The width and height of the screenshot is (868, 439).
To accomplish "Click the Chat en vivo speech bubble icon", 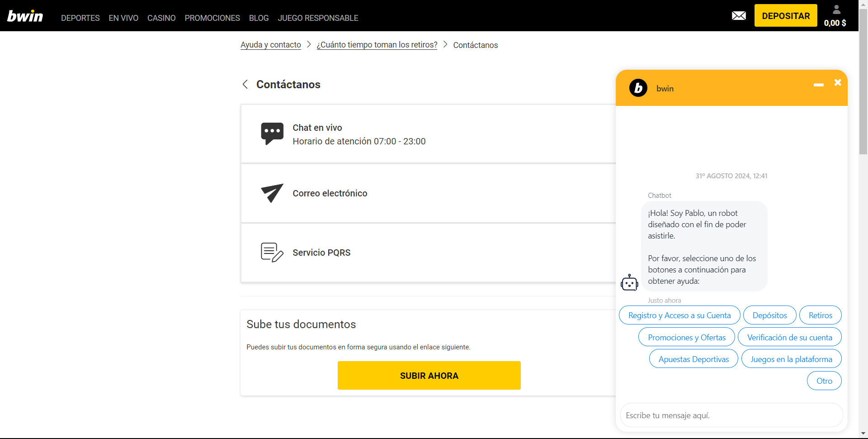I will (x=272, y=134).
